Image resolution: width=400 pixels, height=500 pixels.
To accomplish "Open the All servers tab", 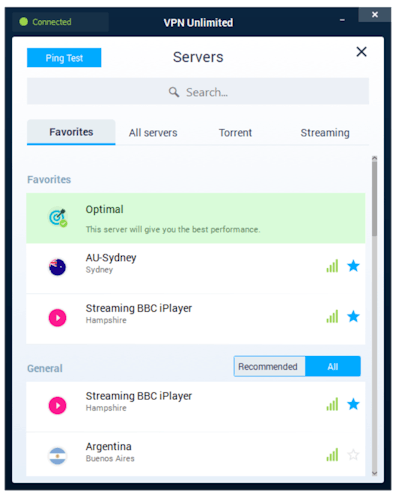I will (x=153, y=133).
